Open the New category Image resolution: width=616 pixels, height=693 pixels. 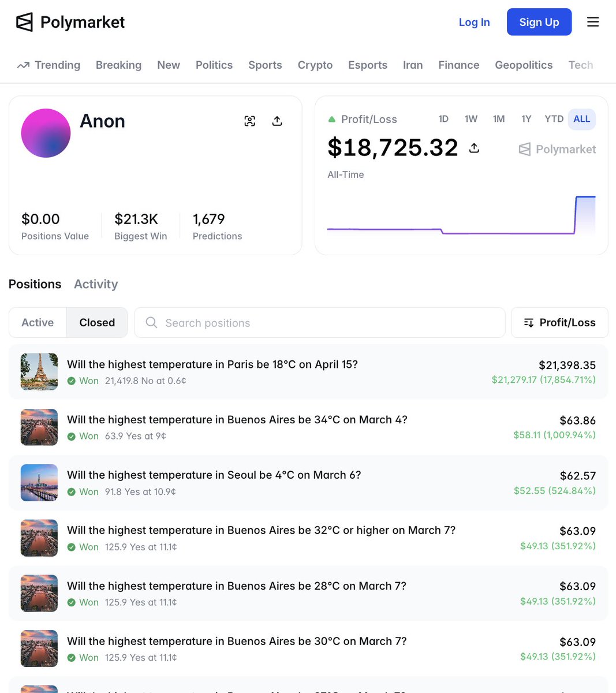[x=169, y=65]
